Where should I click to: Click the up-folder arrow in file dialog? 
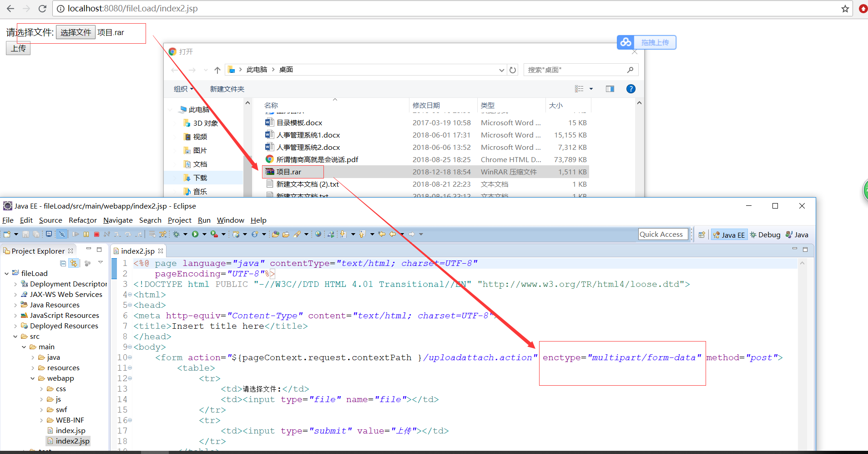(x=217, y=70)
